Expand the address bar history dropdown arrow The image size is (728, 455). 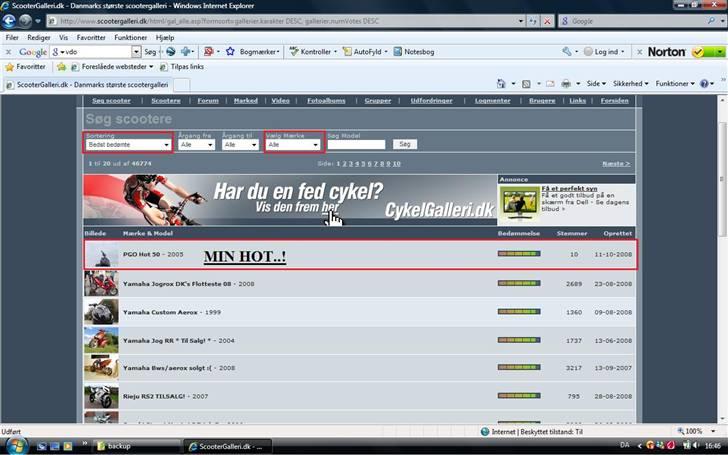coord(520,21)
